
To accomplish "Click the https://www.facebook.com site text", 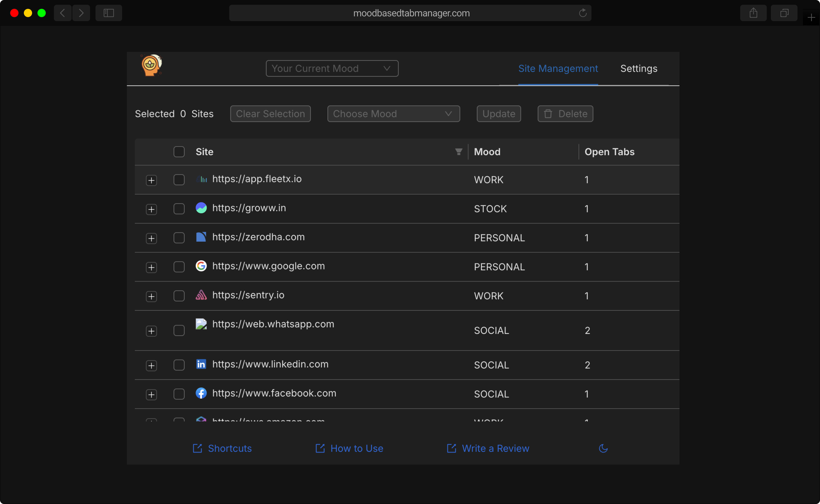I will (x=274, y=393).
